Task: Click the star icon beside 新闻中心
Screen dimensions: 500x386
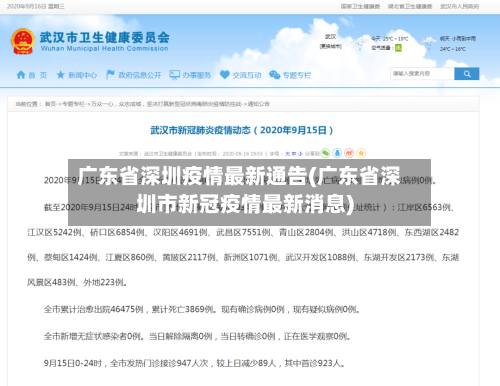Action: 60,75
